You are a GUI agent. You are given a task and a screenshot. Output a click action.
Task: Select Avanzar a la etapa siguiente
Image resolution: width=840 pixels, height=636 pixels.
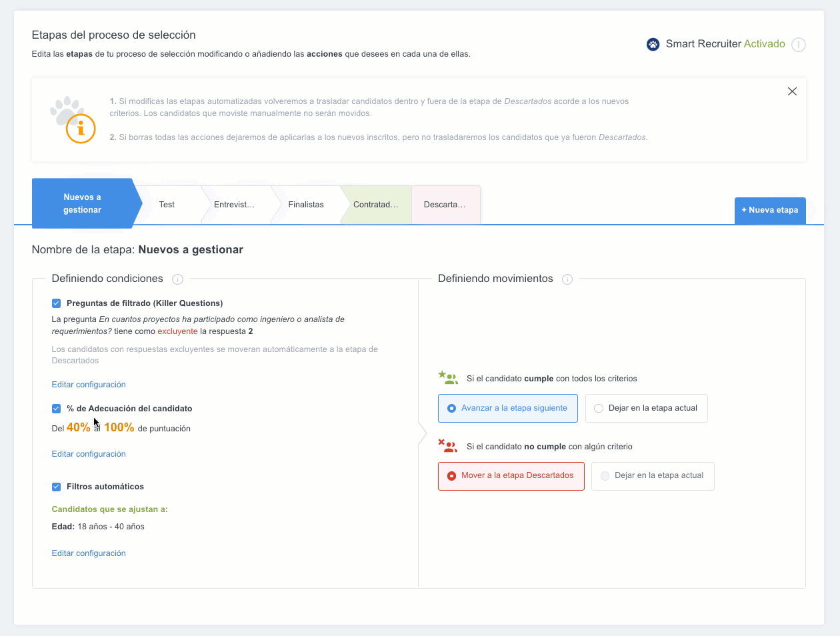pos(507,408)
